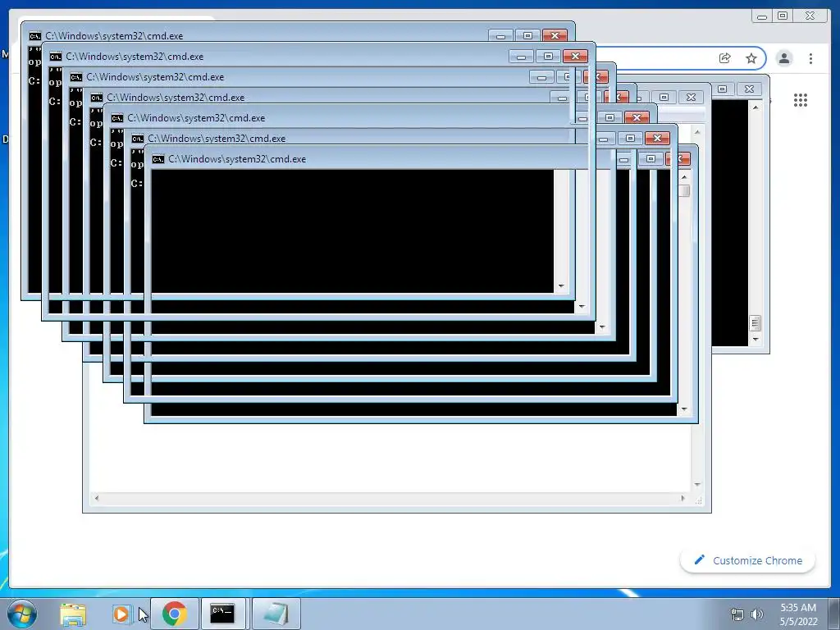Switch to Chrome via the taskbar icon
Viewport: 840px width, 630px height.
point(175,614)
